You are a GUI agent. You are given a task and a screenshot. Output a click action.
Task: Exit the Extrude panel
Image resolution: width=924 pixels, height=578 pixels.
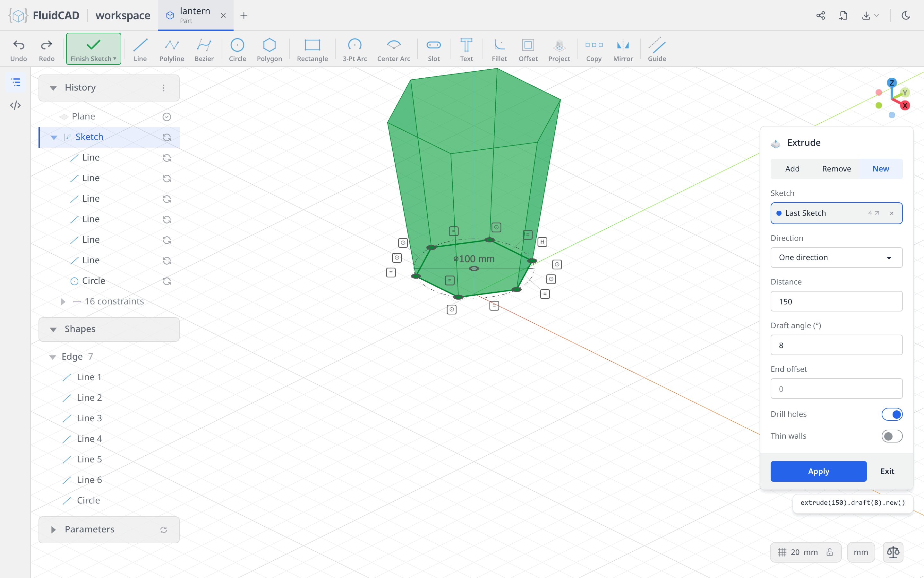(x=887, y=471)
